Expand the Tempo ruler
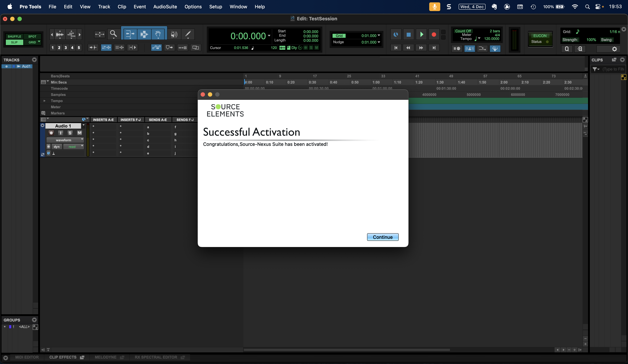 point(44,101)
